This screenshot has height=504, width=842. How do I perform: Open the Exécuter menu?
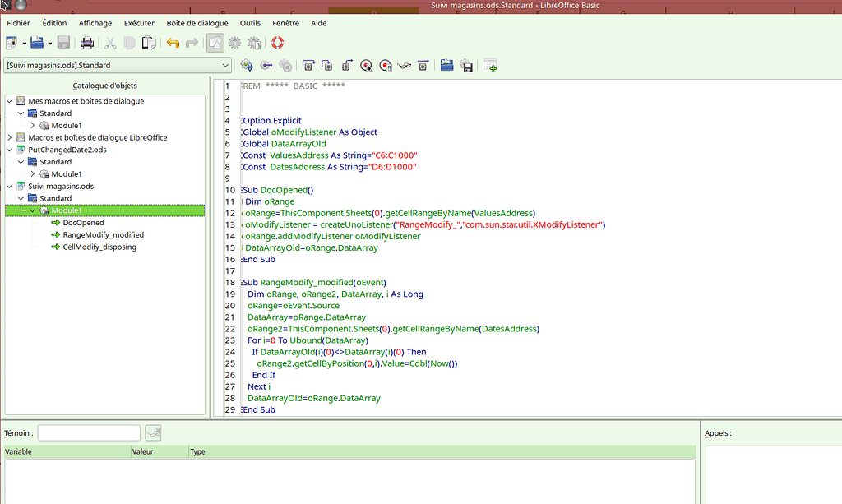click(139, 23)
